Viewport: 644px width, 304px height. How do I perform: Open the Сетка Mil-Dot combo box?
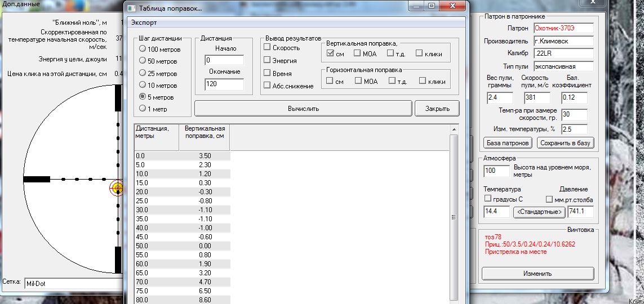(73, 283)
